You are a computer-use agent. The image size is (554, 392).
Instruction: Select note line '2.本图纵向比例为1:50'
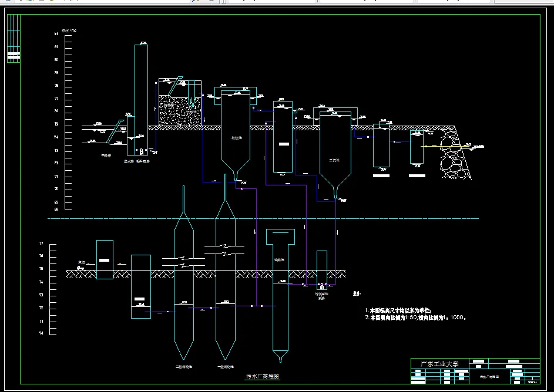(415, 317)
